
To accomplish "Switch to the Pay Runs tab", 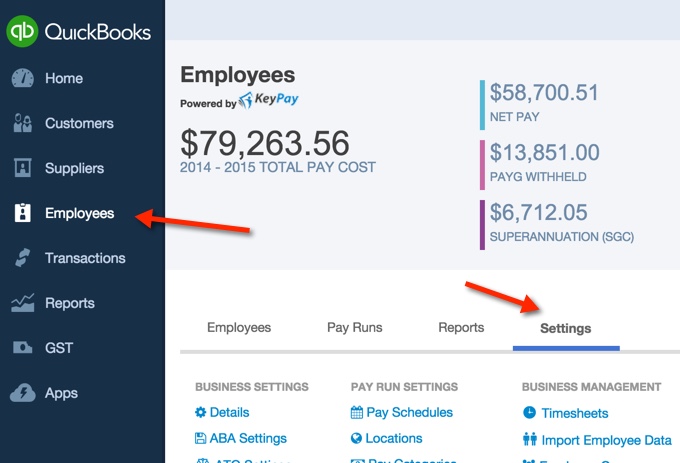I will point(355,327).
